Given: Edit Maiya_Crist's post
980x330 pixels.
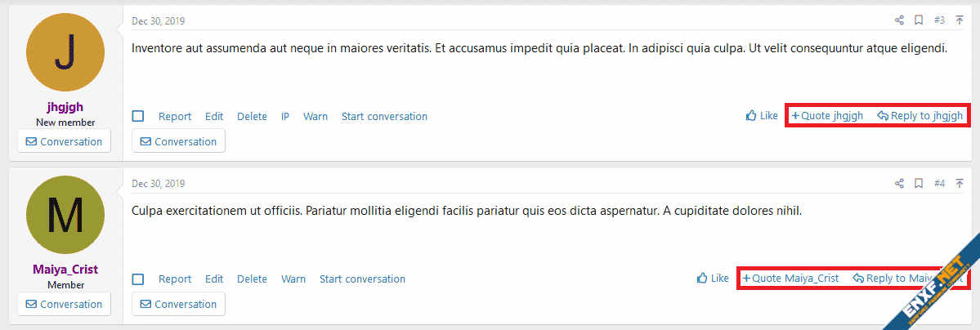Looking at the screenshot, I should 214,279.
